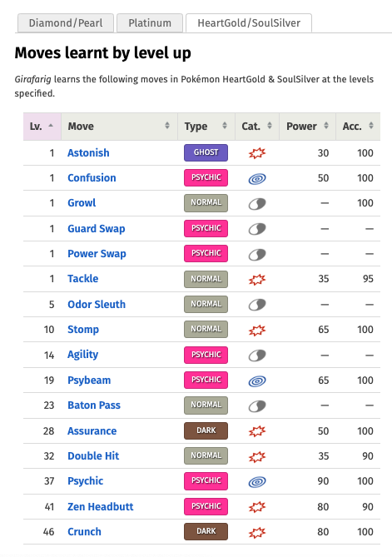Screen dimensions: 392x557
Task: Open the Confusion move link
Action: coord(92,178)
